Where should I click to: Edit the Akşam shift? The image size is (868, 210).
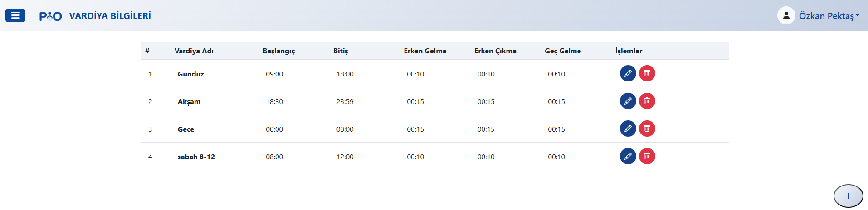(628, 101)
